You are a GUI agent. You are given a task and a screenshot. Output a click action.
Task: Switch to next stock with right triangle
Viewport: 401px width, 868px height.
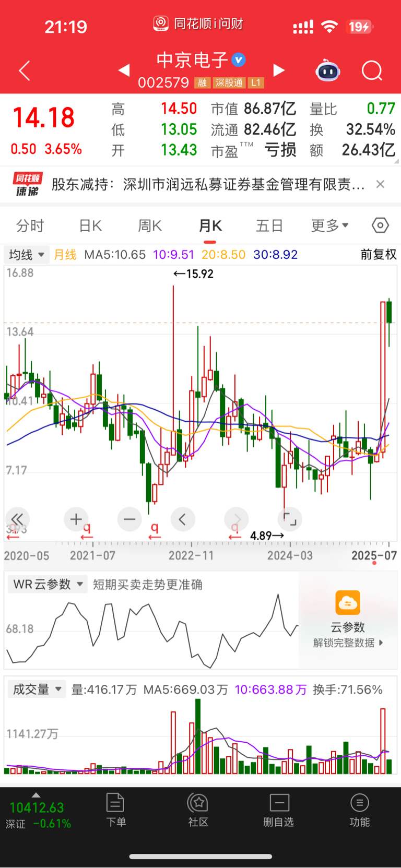tap(279, 70)
